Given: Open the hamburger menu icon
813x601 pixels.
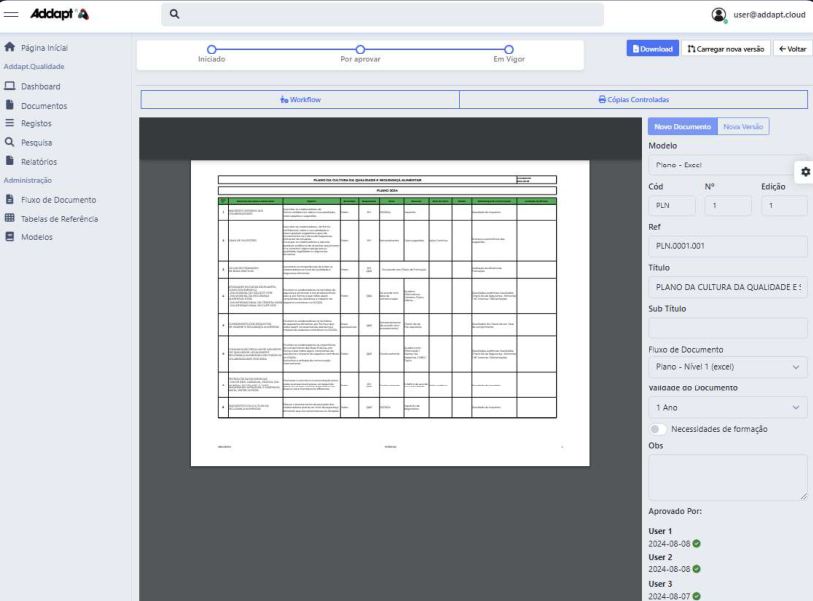Looking at the screenshot, I should point(11,15).
